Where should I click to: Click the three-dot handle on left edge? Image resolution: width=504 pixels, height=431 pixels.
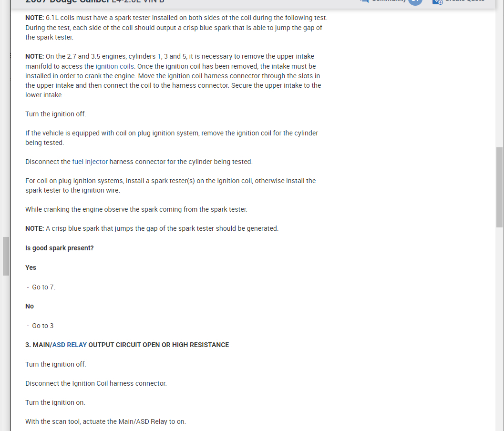10,56
